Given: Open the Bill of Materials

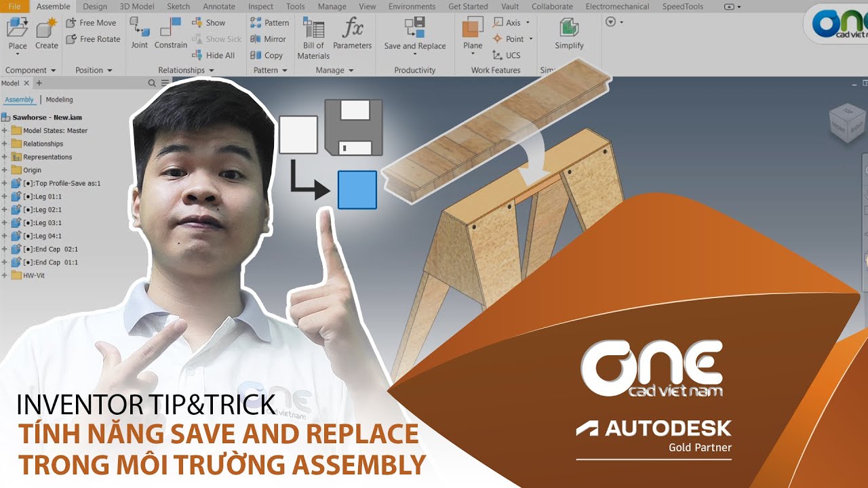Looking at the screenshot, I should click(313, 39).
